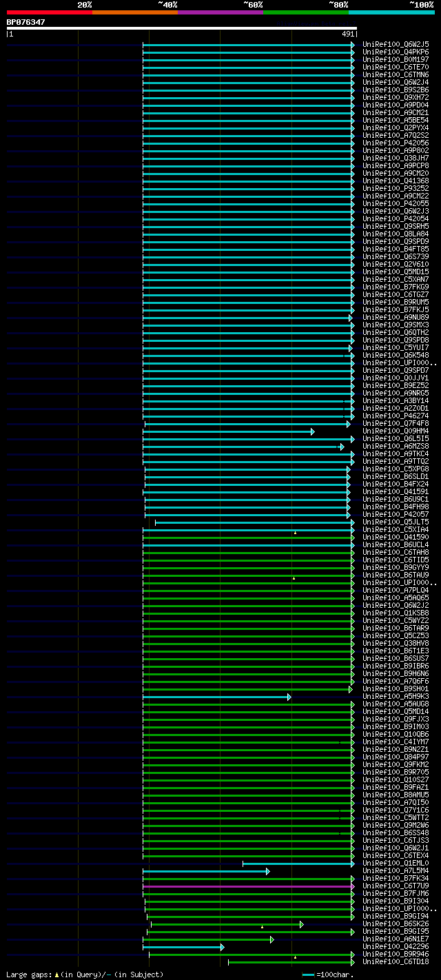Select the UniRef100_Q41591 label
441x980 pixels.
coord(396,491)
